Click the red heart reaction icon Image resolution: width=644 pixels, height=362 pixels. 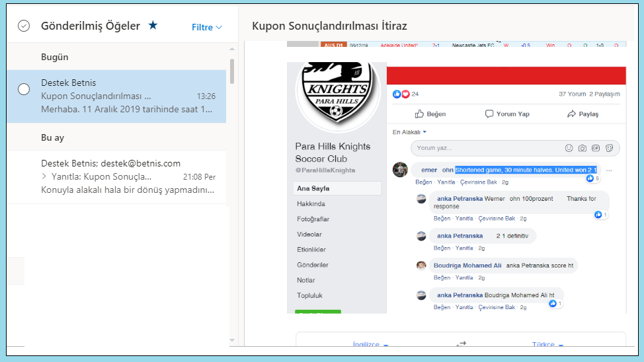tap(405, 94)
